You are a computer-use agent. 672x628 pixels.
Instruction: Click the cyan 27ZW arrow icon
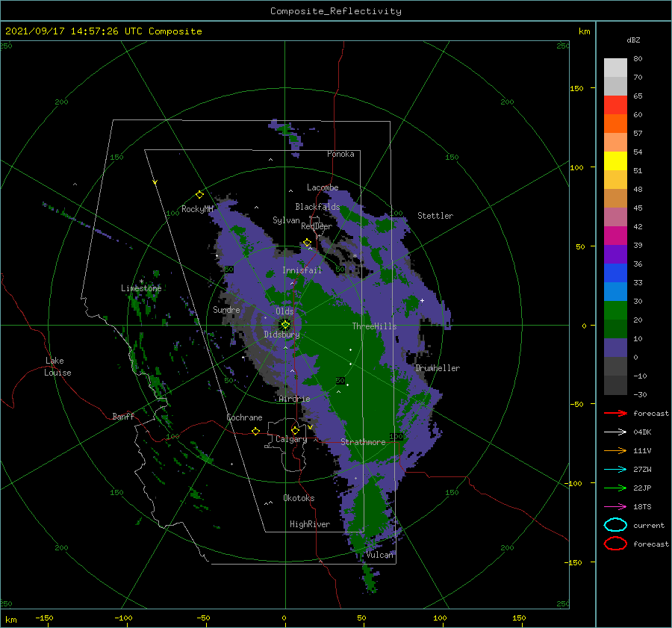615,470
